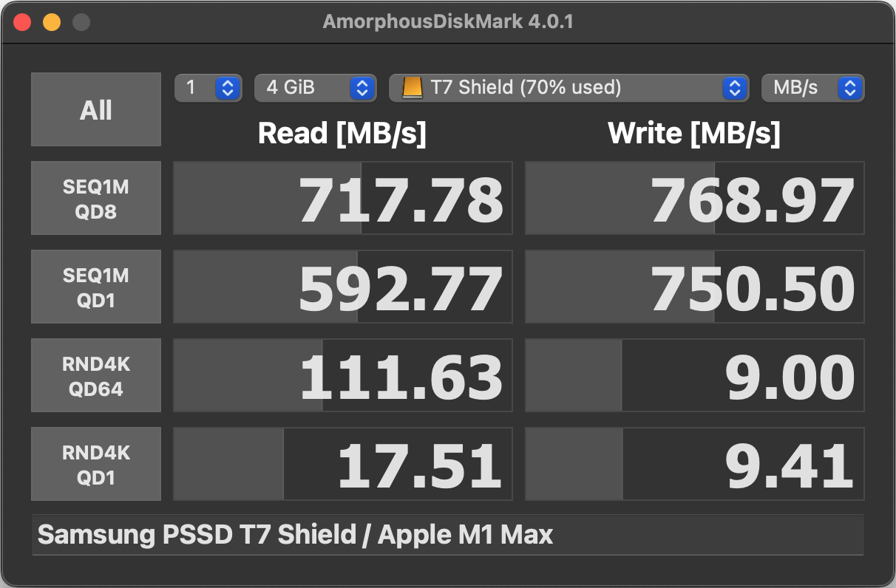Open the T7 Shield drive selector
This screenshot has width=896, height=588.
[567, 88]
